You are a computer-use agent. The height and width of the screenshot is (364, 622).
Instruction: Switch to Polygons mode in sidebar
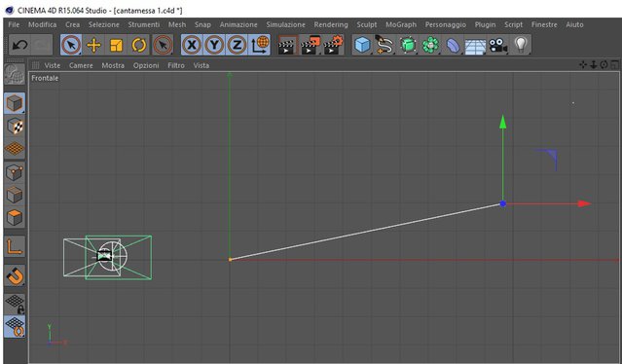coord(15,217)
